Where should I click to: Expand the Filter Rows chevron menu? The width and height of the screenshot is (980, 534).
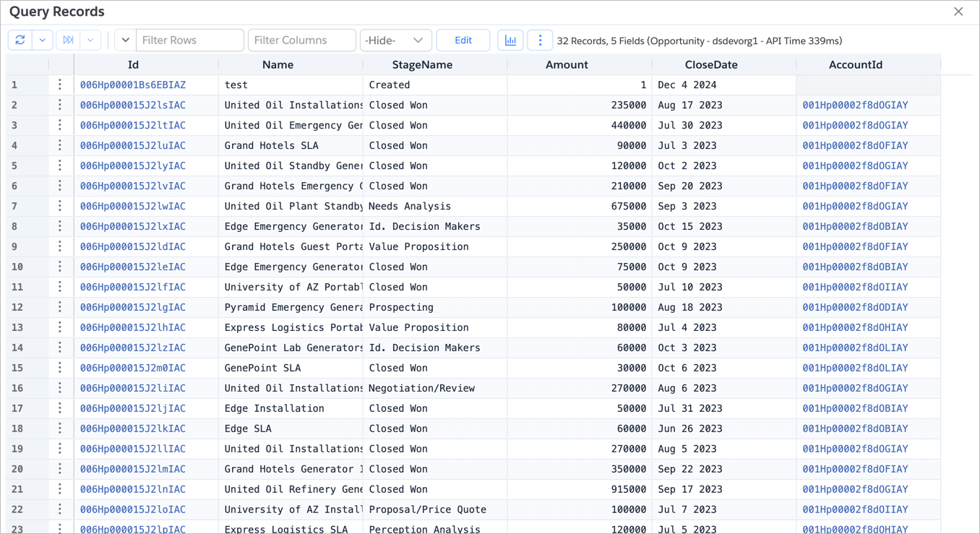(x=125, y=40)
